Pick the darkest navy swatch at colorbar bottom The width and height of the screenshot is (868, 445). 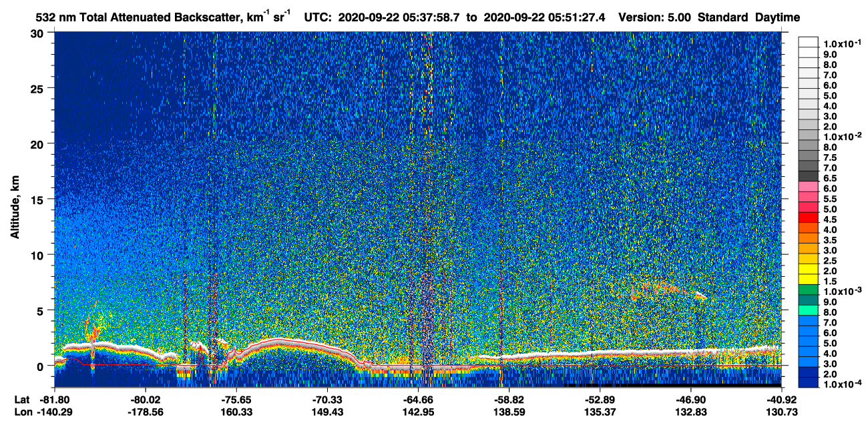pos(808,382)
